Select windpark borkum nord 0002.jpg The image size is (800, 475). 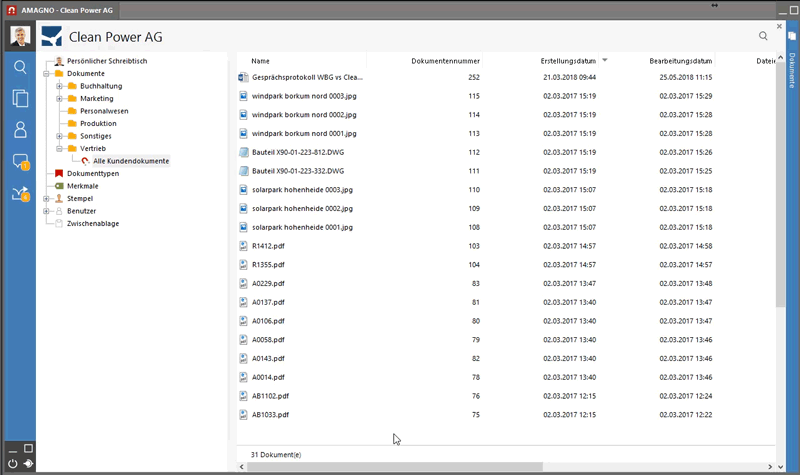pos(304,115)
